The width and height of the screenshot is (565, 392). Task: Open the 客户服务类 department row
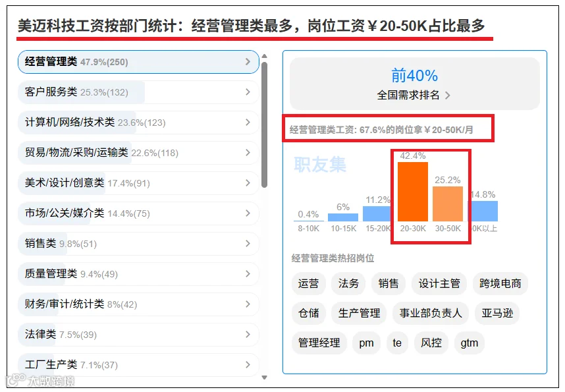(x=138, y=92)
